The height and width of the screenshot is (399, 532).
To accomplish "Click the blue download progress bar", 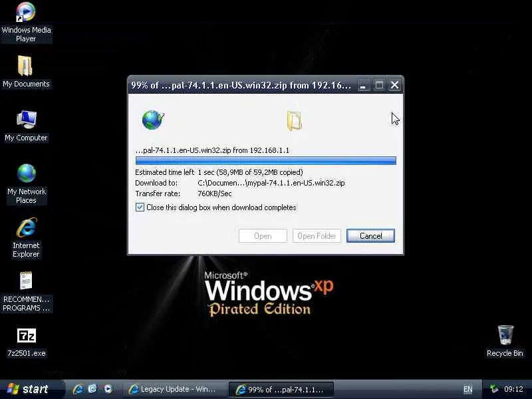I will coord(265,160).
